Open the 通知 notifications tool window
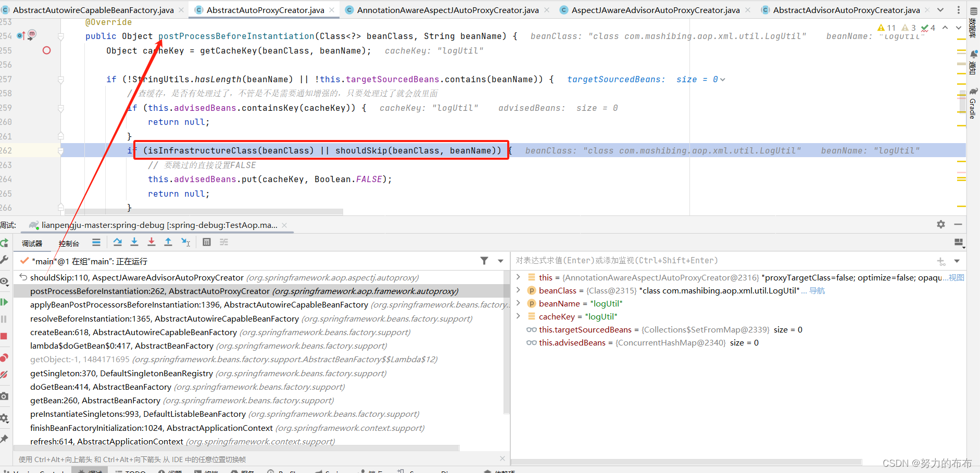 (x=973, y=63)
